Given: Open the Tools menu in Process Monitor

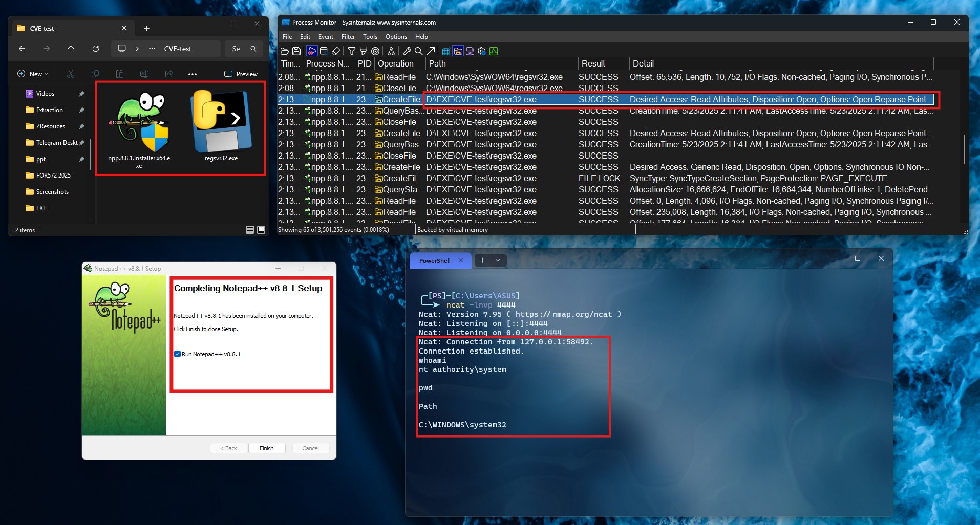Looking at the screenshot, I should (x=370, y=36).
